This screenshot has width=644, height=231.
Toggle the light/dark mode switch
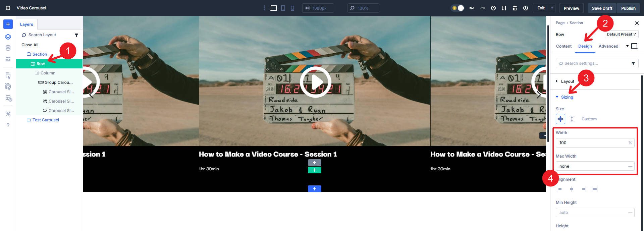(x=458, y=8)
